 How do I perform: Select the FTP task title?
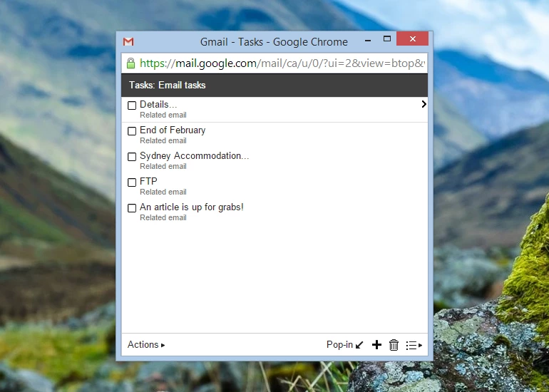[x=148, y=181]
